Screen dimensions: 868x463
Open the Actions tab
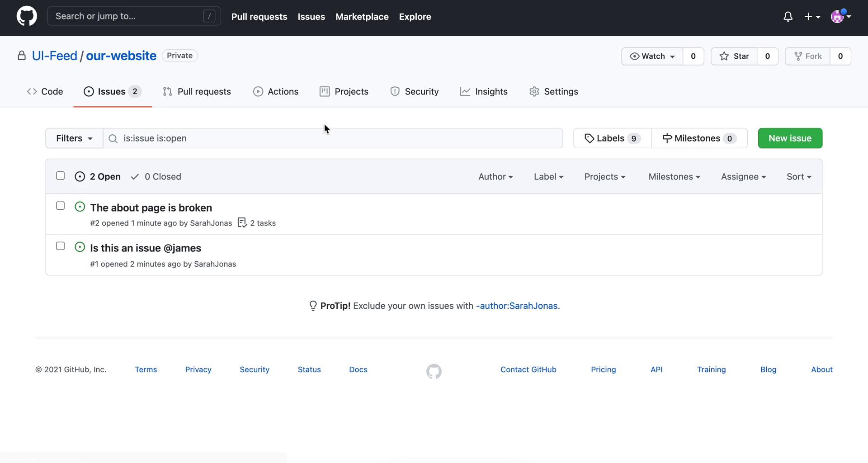[x=276, y=91]
